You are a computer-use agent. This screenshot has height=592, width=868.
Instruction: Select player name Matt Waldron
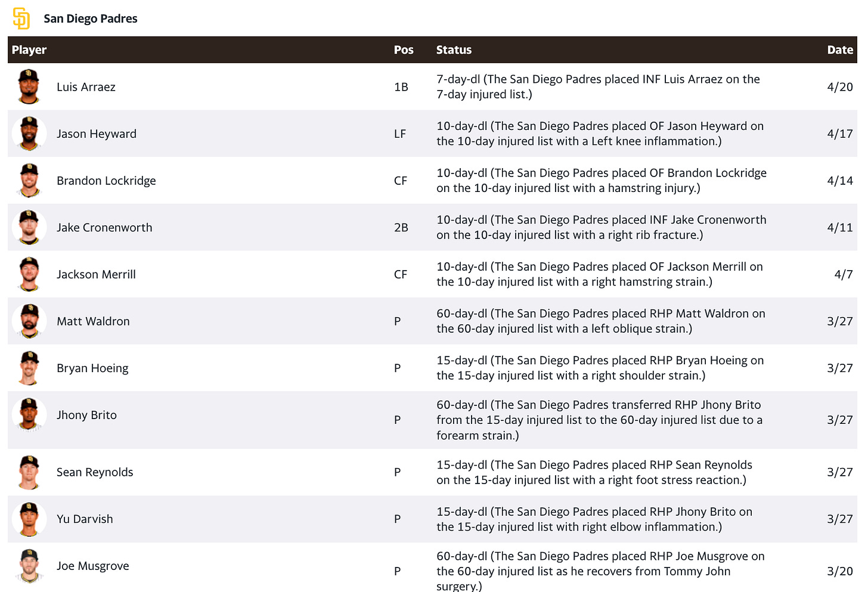point(93,321)
